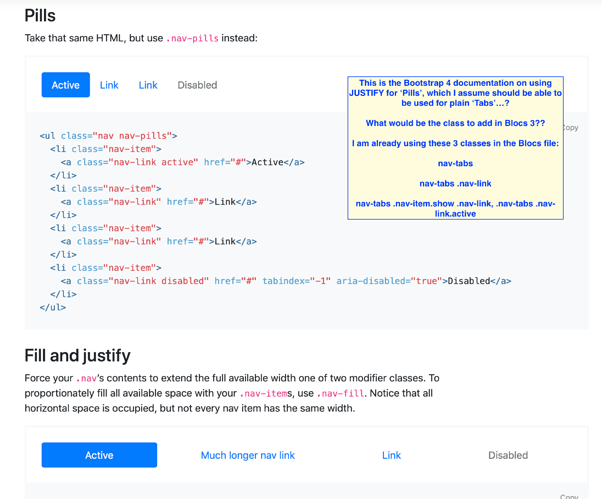Image resolution: width=602 pixels, height=499 pixels.
Task: Click the Disabled pill in Pills example
Action: pyautogui.click(x=197, y=85)
